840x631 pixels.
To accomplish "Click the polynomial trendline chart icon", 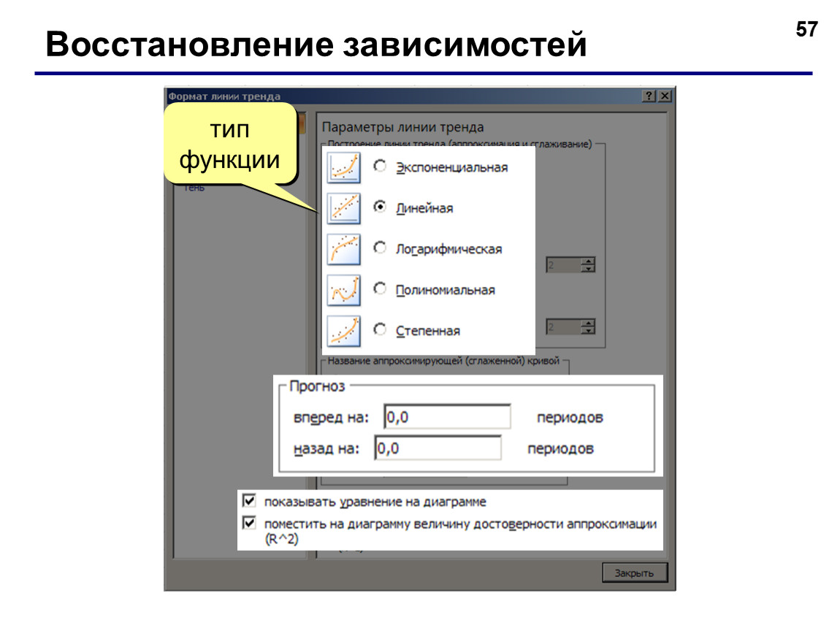I will 343,290.
